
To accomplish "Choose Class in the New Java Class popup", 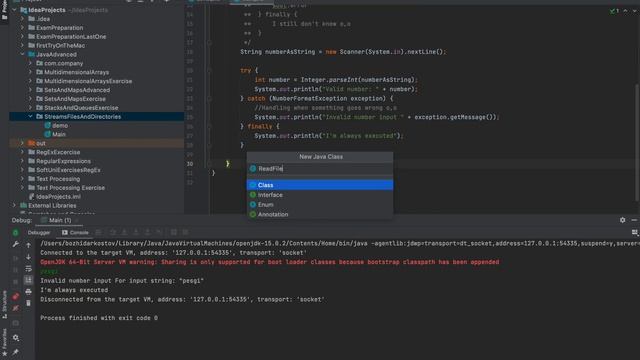I will pos(320,185).
